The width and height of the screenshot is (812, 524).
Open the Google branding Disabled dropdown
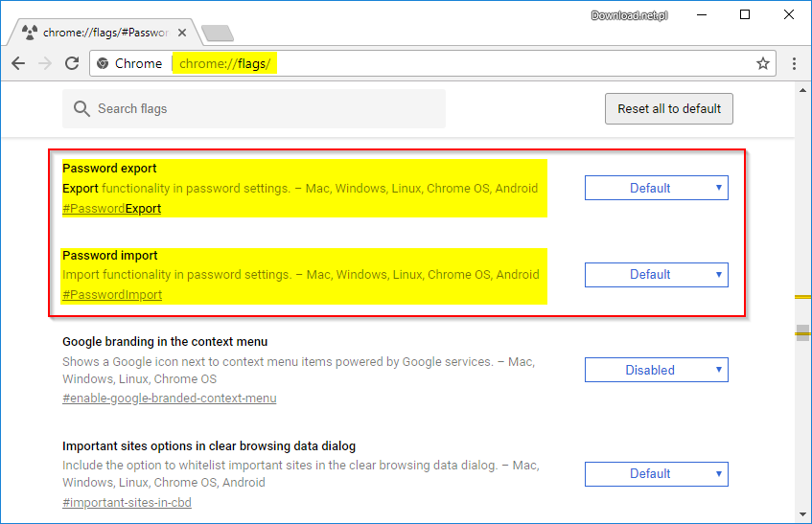pyautogui.click(x=656, y=370)
